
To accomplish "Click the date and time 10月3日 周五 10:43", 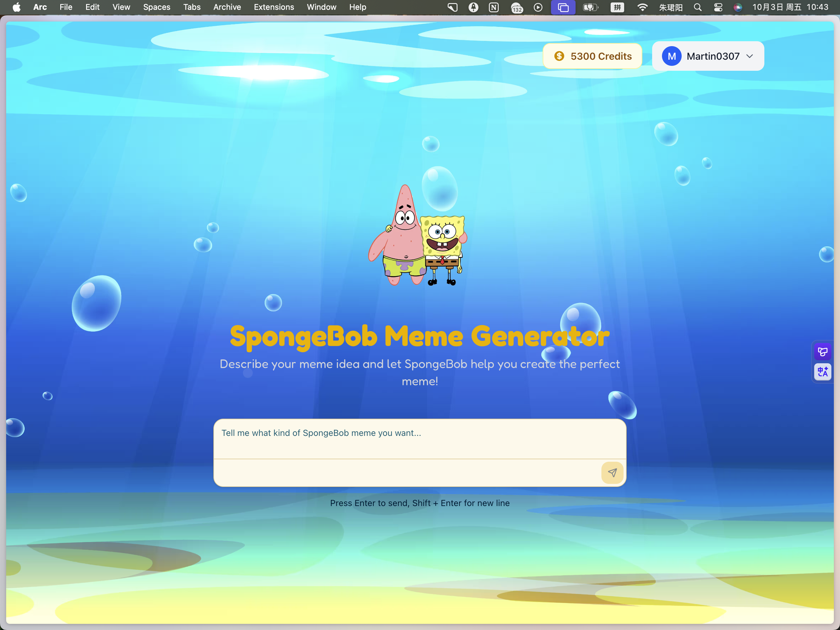I will [x=790, y=7].
